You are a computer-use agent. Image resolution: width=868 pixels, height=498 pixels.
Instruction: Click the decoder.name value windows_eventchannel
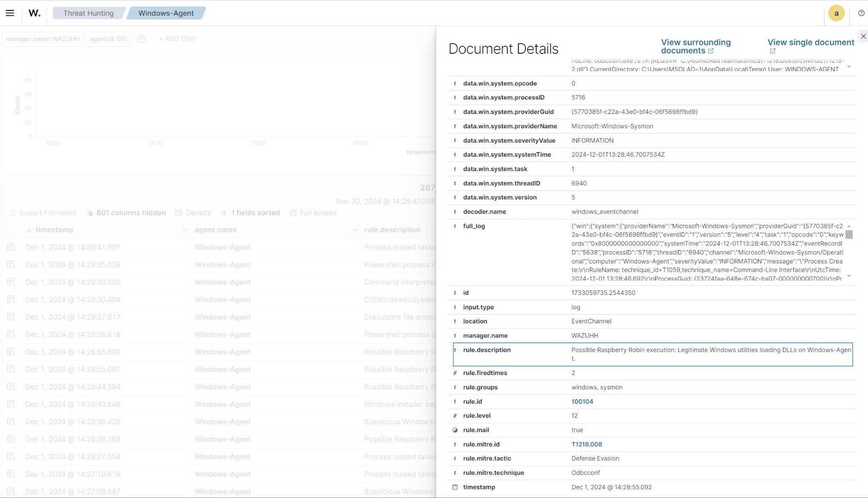605,212
